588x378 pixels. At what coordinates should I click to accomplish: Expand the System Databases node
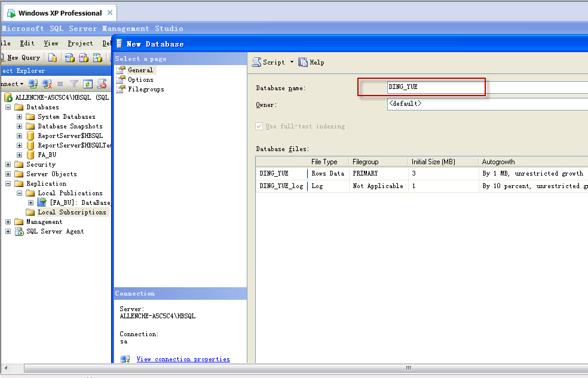20,117
